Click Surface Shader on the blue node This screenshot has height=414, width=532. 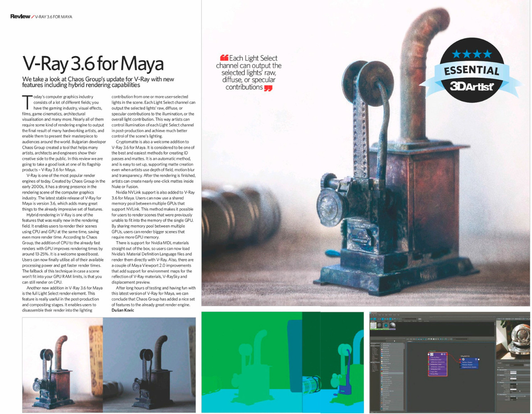467,362
